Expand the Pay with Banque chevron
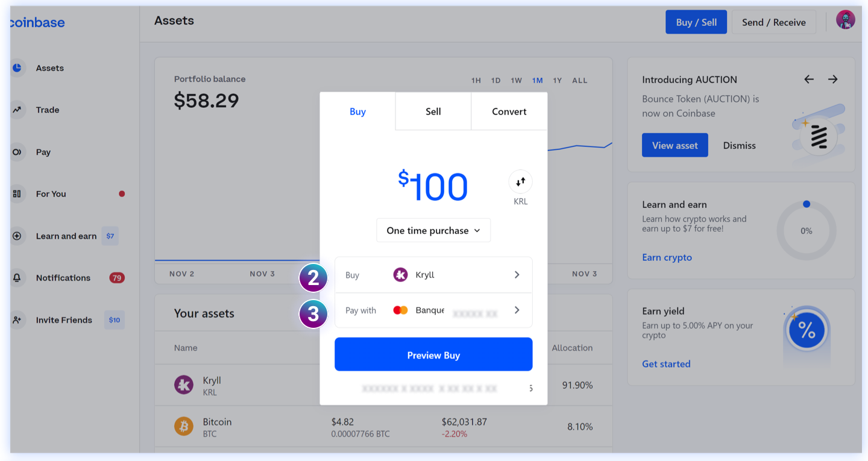This screenshot has height=461, width=868. [517, 310]
